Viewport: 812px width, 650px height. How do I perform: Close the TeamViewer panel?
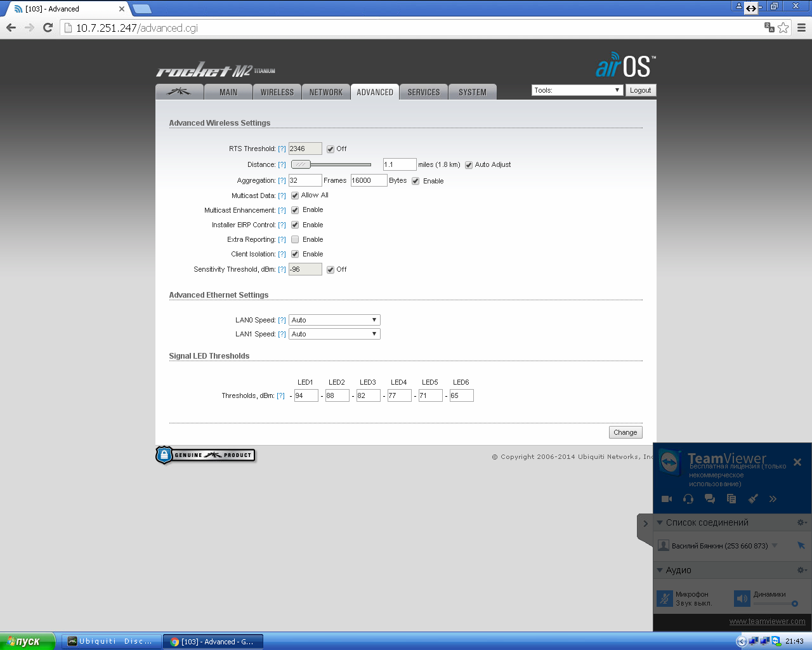pyautogui.click(x=797, y=462)
